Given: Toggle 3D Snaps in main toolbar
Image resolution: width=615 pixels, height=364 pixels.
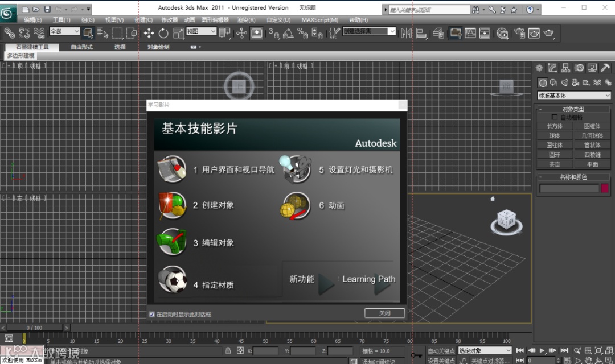Looking at the screenshot, I should click(274, 34).
